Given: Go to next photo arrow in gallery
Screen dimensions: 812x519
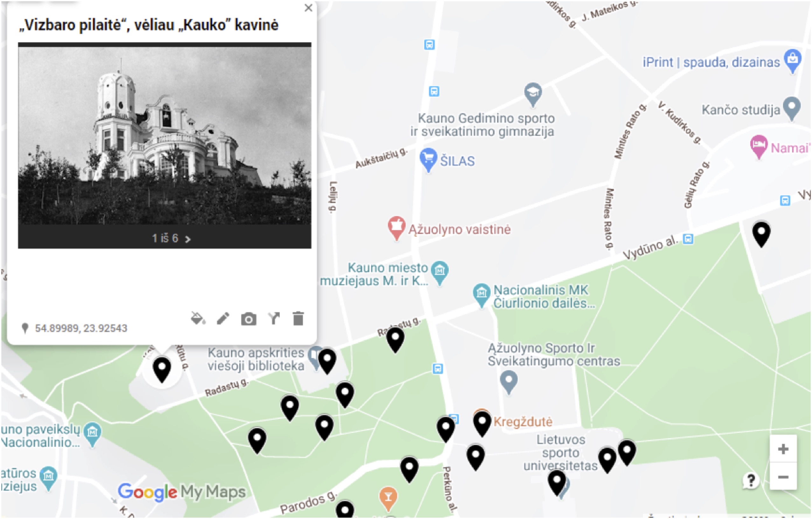Looking at the screenshot, I should click(x=188, y=239).
